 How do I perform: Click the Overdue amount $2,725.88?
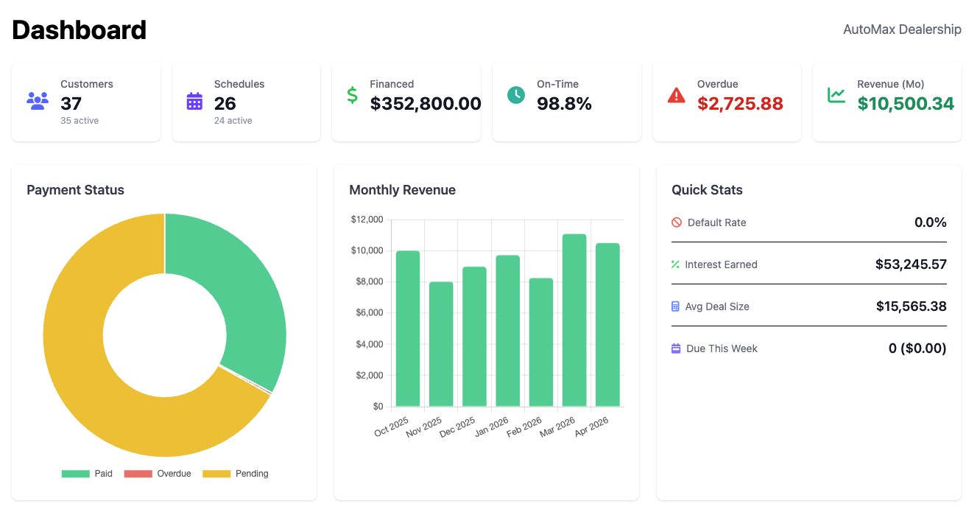pyautogui.click(x=740, y=104)
